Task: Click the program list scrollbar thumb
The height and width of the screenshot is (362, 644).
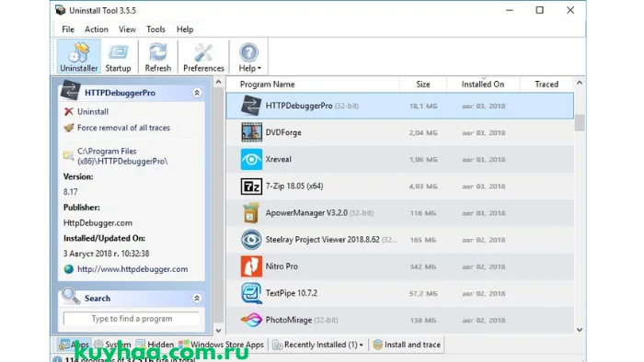Action: click(580, 122)
